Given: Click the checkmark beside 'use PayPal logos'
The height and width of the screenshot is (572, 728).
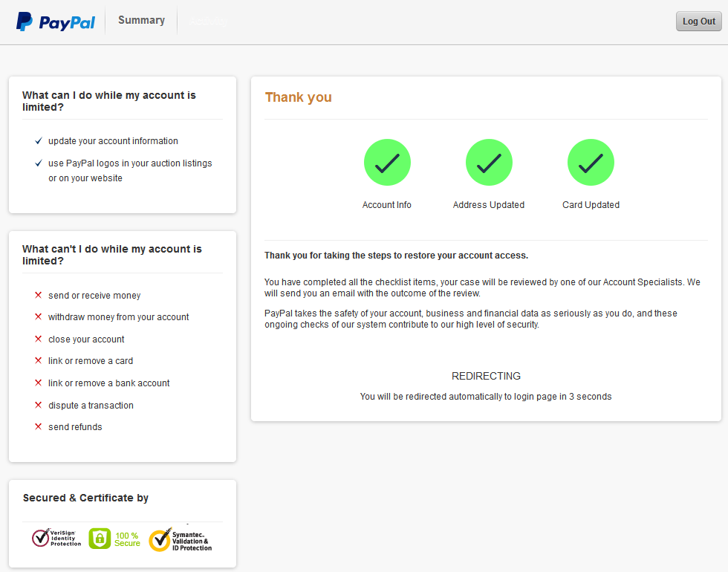Looking at the screenshot, I should pos(39,163).
